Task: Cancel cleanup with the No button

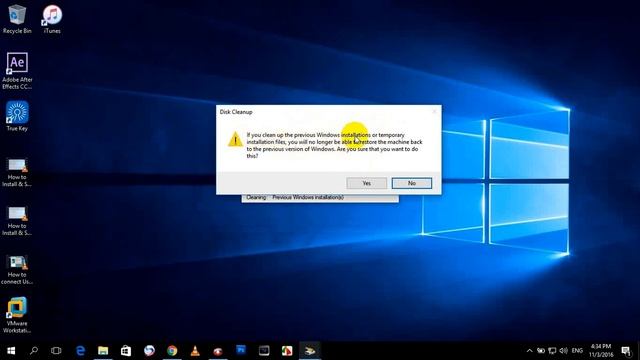Action: (x=411, y=183)
